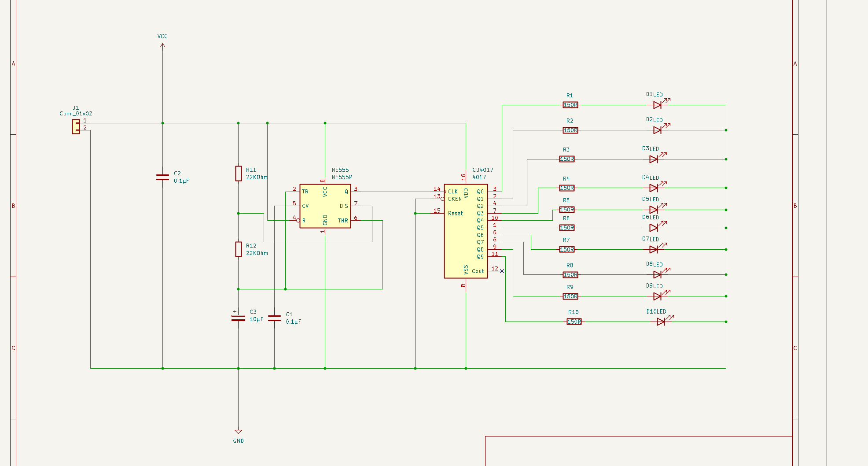
Task: Click the no-connect flag on Cout pin 12
Action: tap(502, 271)
